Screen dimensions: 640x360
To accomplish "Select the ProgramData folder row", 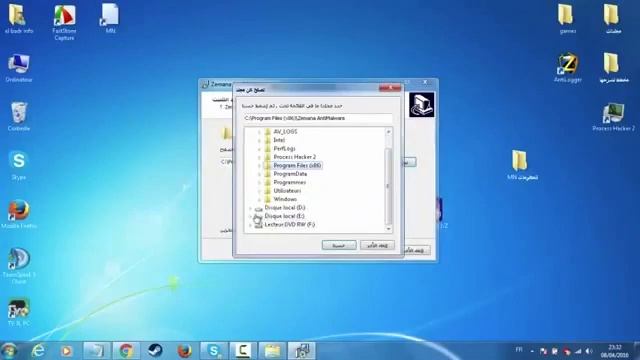I will pyautogui.click(x=290, y=174).
